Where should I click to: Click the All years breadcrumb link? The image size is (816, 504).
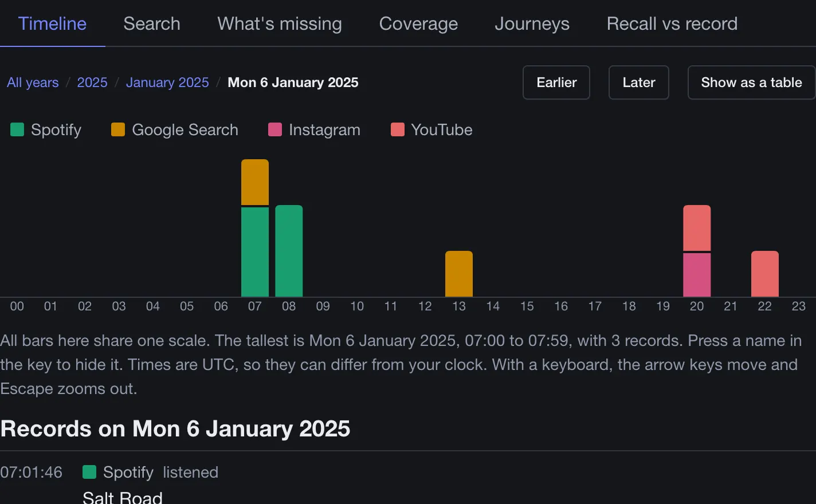(x=33, y=82)
